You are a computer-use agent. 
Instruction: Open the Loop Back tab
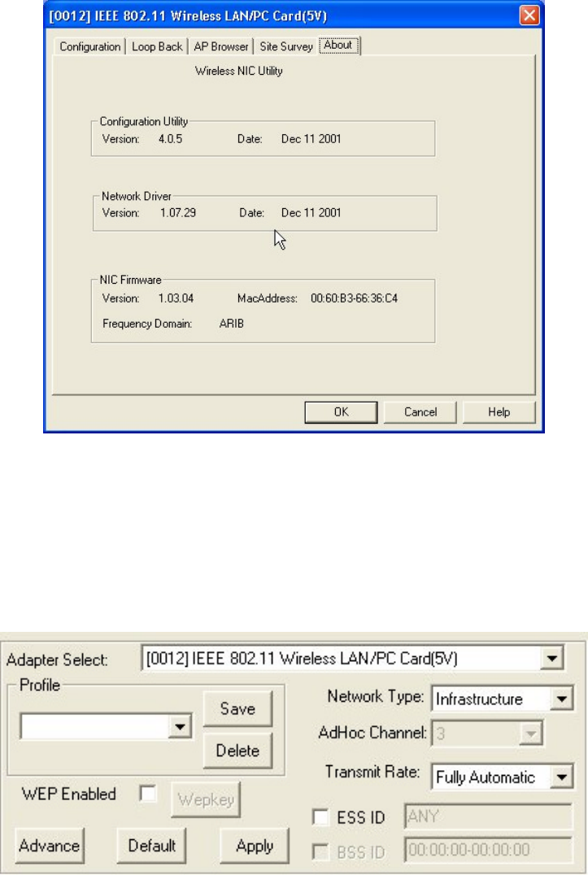pos(157,47)
